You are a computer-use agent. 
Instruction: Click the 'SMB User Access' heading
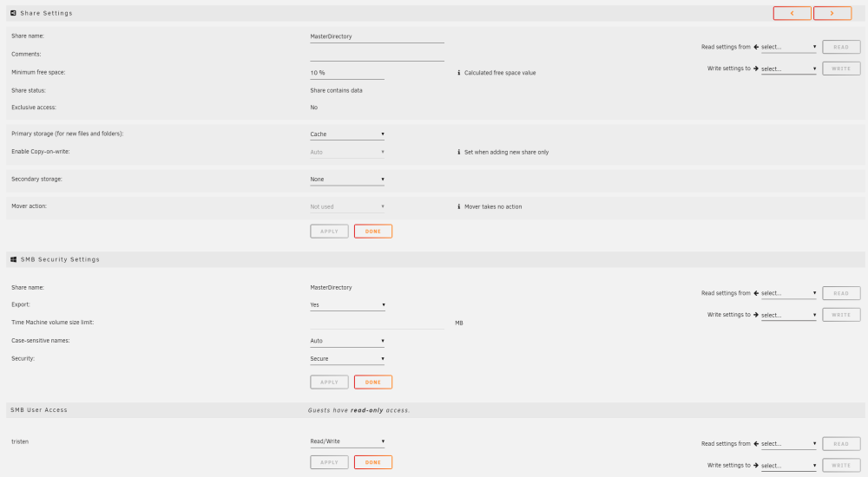pyautogui.click(x=39, y=410)
